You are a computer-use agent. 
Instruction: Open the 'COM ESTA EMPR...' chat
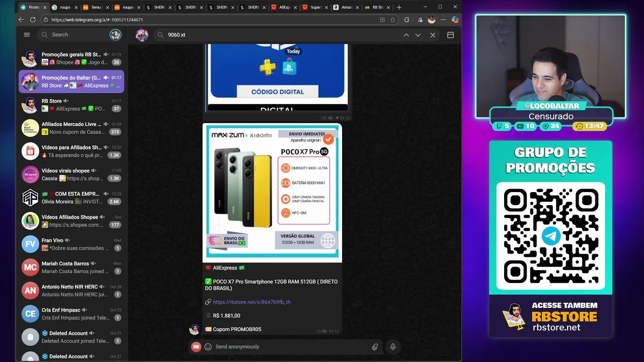tap(71, 198)
